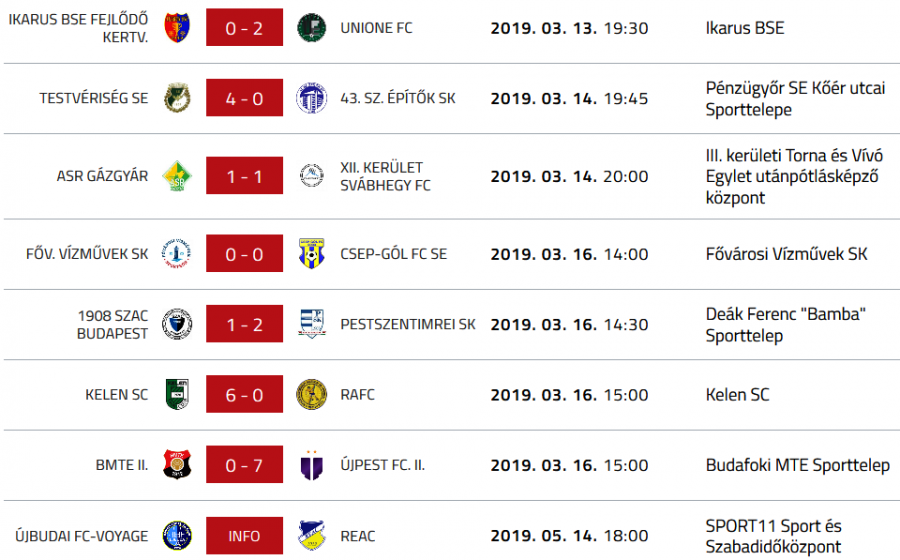This screenshot has width=900, height=560.
Task: Open the 4 - 0 Testvériség match result
Action: (x=244, y=98)
